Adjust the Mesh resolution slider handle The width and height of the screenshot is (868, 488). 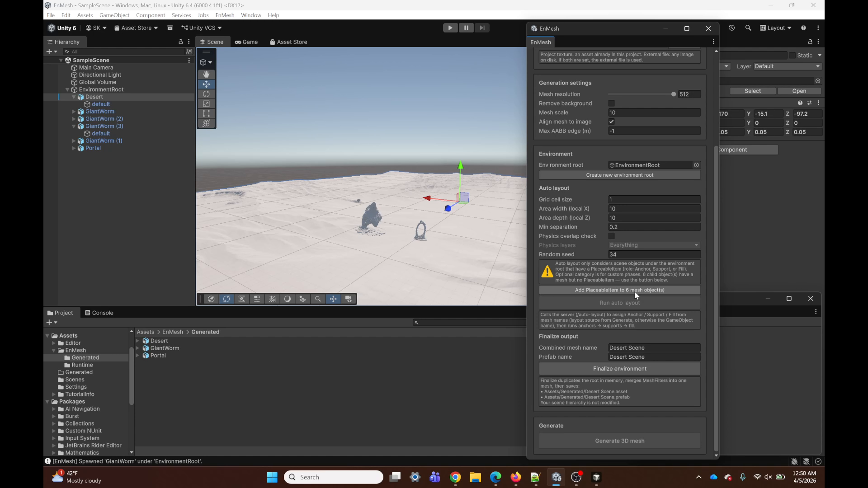coord(673,94)
